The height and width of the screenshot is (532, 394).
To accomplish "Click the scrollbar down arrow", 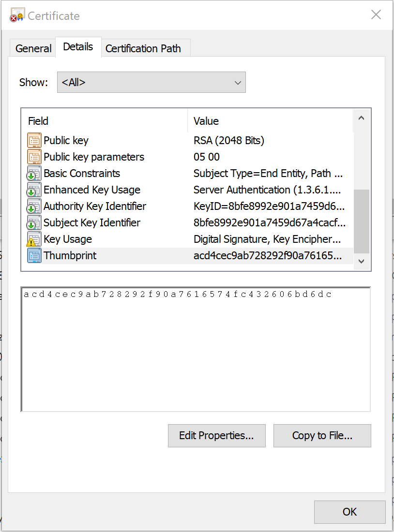I will coord(362,261).
